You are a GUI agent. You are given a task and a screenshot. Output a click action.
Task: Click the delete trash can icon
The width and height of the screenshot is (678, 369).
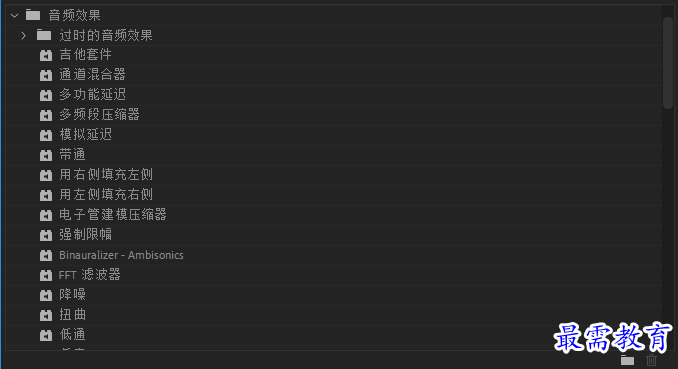pyautogui.click(x=652, y=360)
